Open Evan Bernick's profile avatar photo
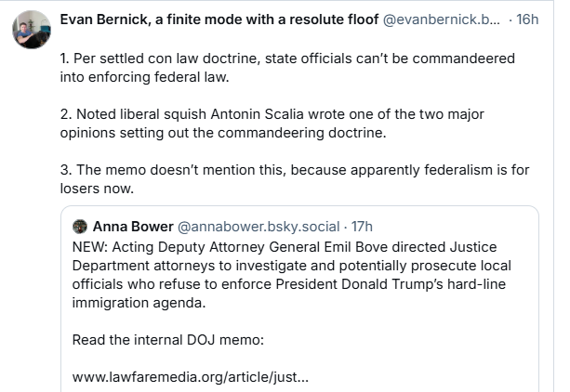Screen dimensions: 570x392 point(32,30)
